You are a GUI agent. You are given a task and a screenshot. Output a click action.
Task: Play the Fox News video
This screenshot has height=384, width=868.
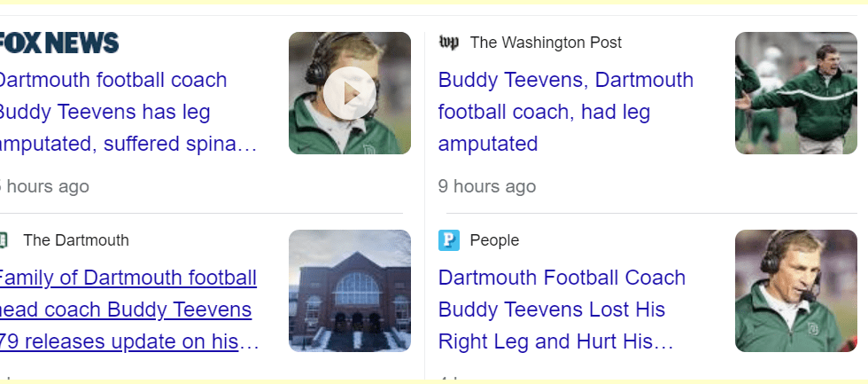coord(349,93)
